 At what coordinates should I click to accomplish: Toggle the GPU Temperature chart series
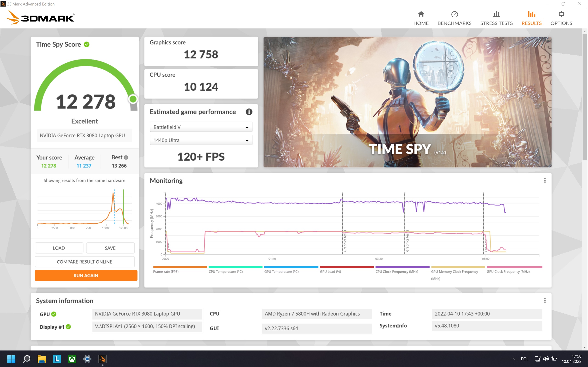(281, 271)
